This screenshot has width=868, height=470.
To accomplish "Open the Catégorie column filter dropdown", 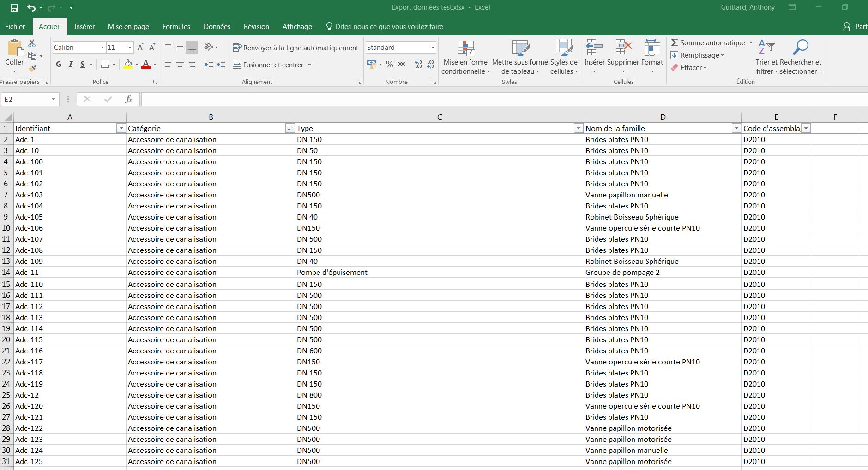I will click(289, 129).
